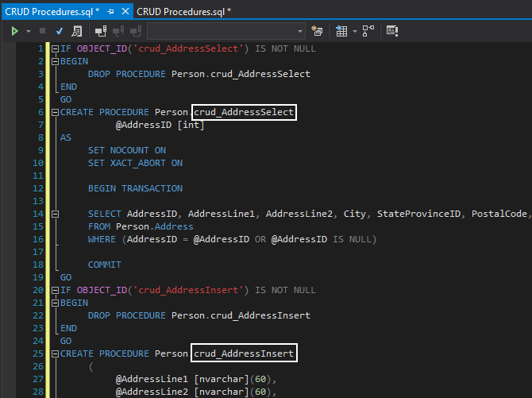The image size is (532, 398).
Task: Open the database selection combo box
Action: point(226,31)
